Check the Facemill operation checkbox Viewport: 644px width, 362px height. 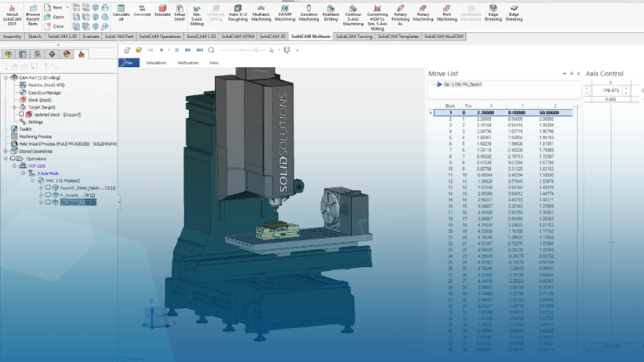pos(48,188)
